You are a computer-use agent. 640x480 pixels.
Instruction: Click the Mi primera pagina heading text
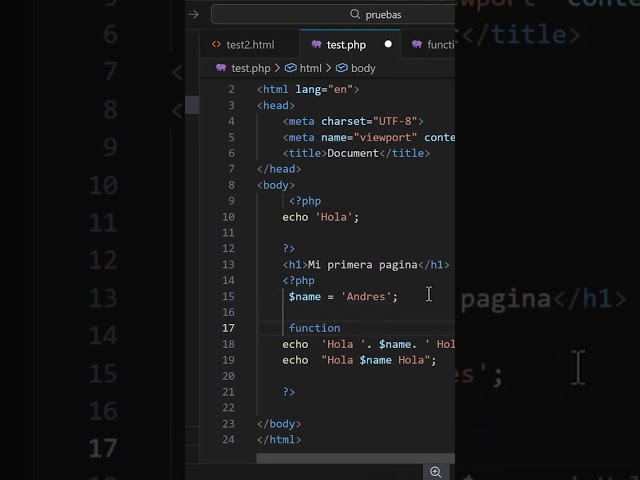(x=362, y=265)
